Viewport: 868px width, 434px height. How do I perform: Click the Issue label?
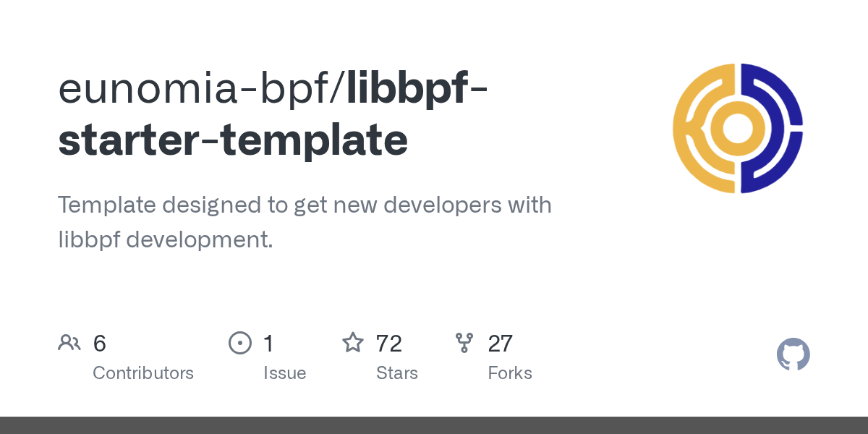tap(284, 373)
